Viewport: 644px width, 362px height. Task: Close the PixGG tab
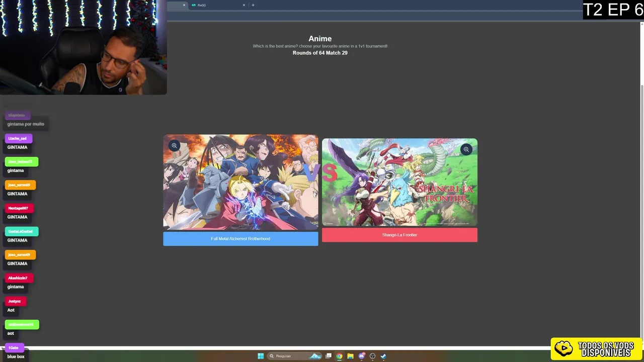point(244,5)
